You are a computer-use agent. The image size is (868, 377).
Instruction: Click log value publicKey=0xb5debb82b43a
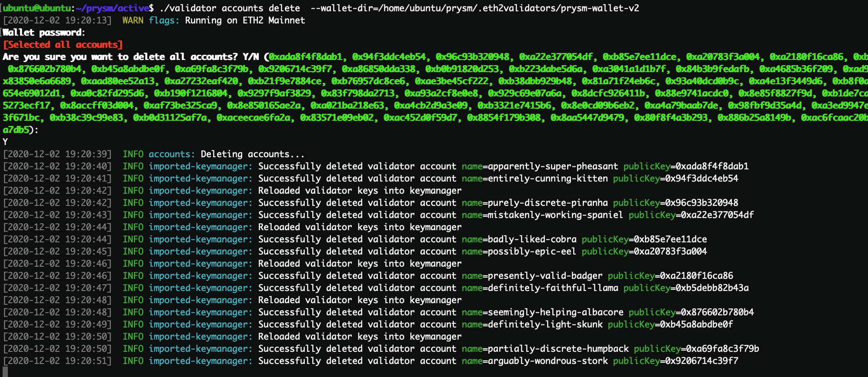(686, 288)
